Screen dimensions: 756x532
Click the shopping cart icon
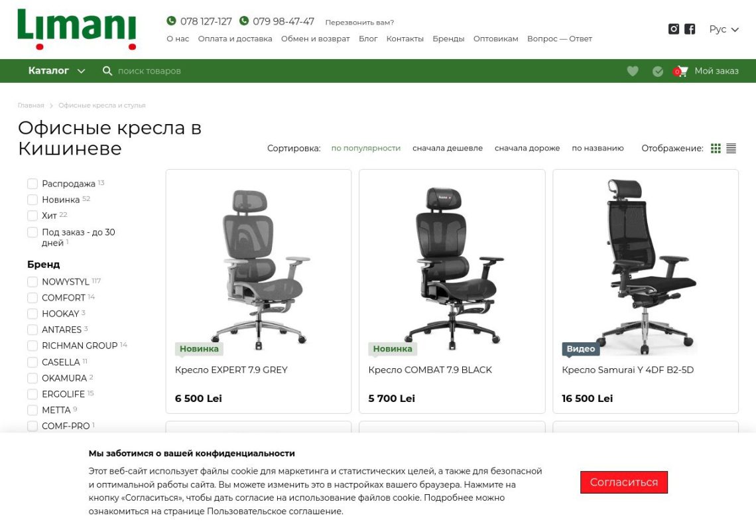(681, 72)
